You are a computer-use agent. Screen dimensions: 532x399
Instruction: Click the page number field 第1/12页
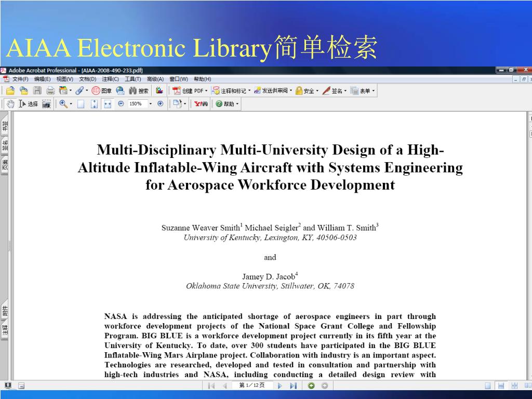point(252,385)
